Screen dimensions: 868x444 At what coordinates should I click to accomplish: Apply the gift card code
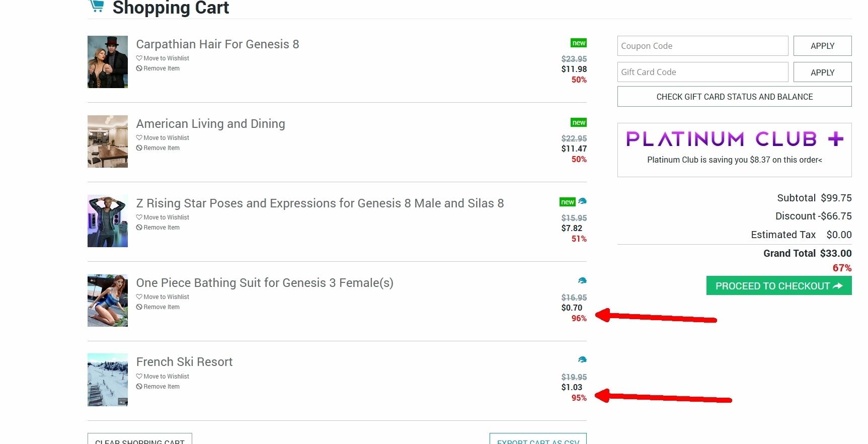822,72
